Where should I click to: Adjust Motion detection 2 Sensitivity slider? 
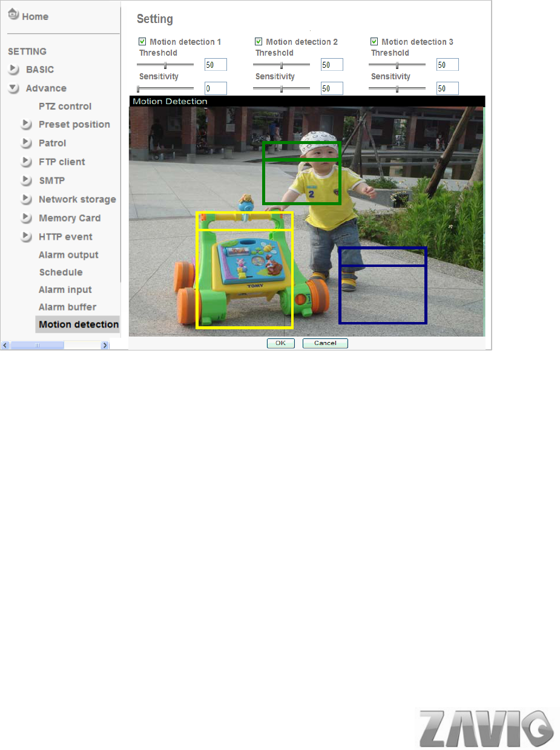coord(282,88)
